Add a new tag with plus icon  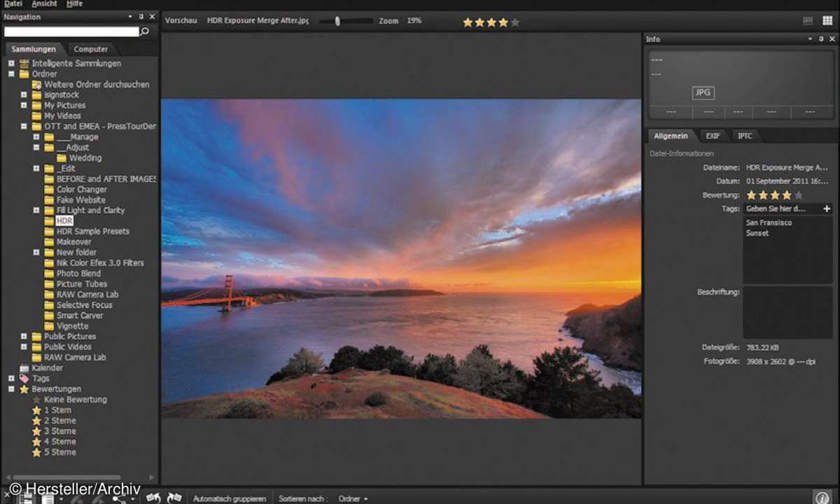tap(827, 209)
